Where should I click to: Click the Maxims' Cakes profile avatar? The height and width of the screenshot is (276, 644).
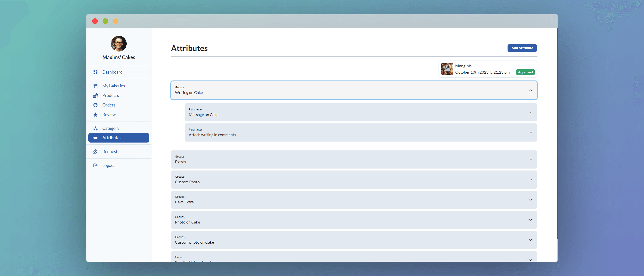(x=119, y=44)
